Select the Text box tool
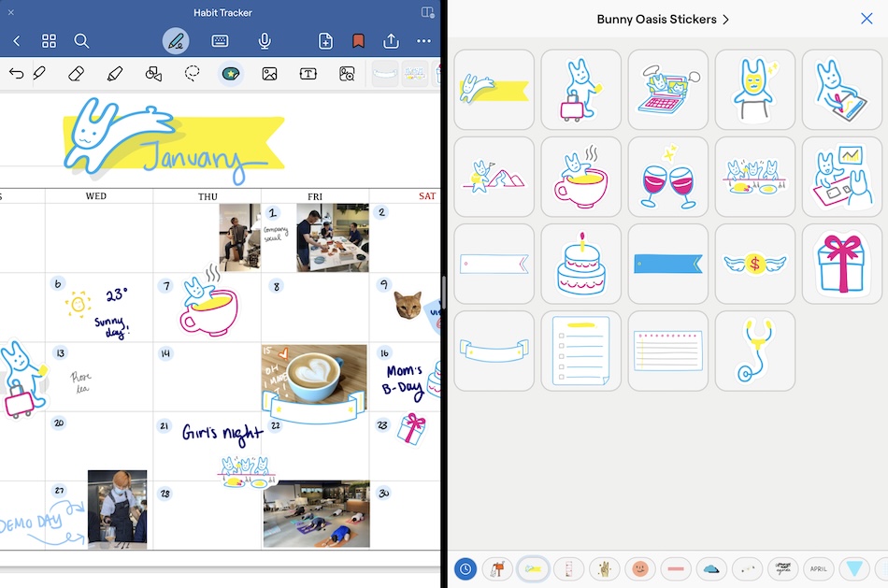The height and width of the screenshot is (588, 888). [x=308, y=73]
